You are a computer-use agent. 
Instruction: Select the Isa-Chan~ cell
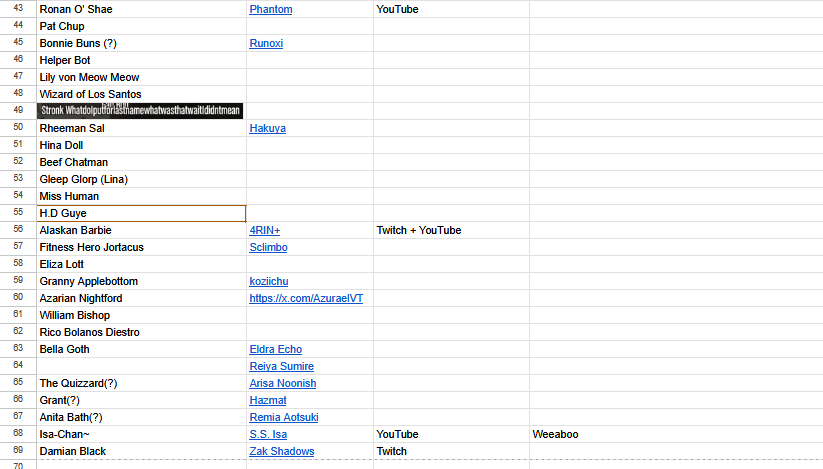pyautogui.click(x=141, y=434)
